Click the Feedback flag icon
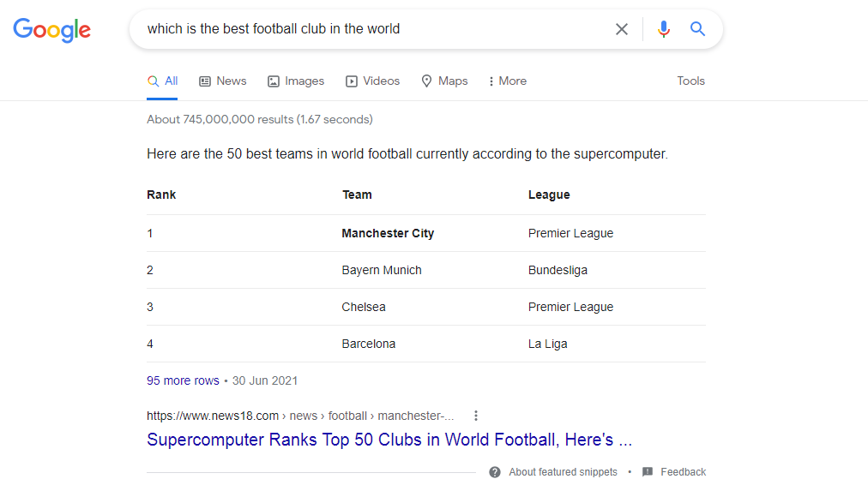The height and width of the screenshot is (497, 868). tap(648, 472)
